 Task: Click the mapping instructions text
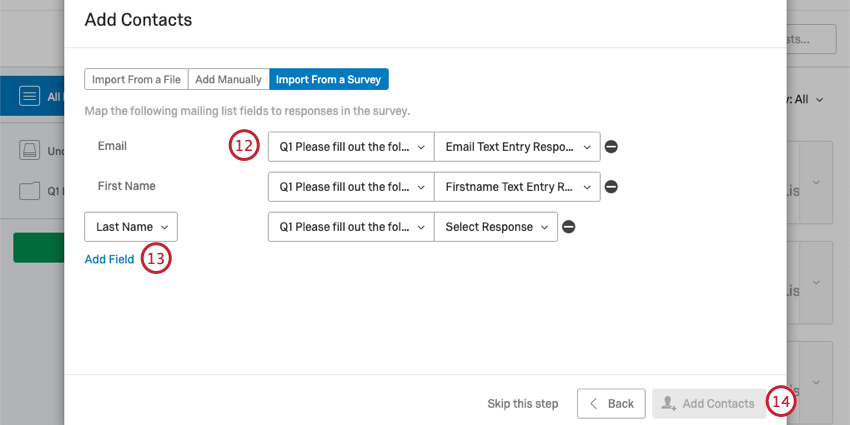click(247, 112)
